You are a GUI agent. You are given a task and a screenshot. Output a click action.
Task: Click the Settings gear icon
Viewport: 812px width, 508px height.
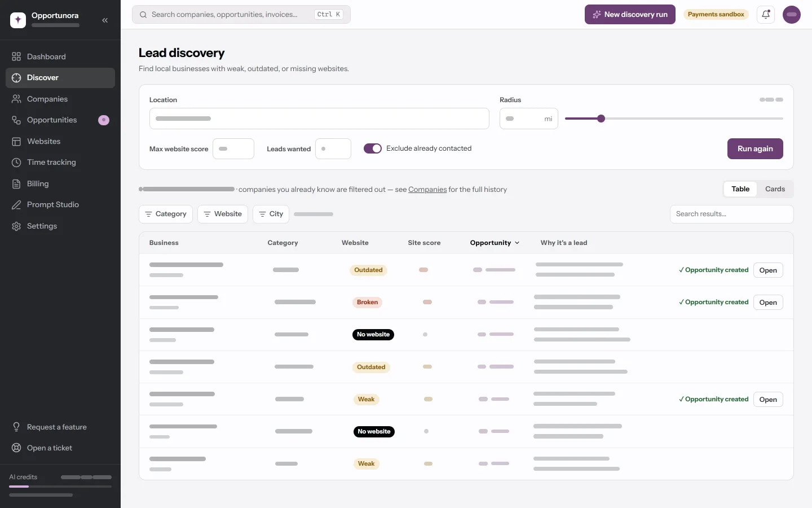coord(16,226)
